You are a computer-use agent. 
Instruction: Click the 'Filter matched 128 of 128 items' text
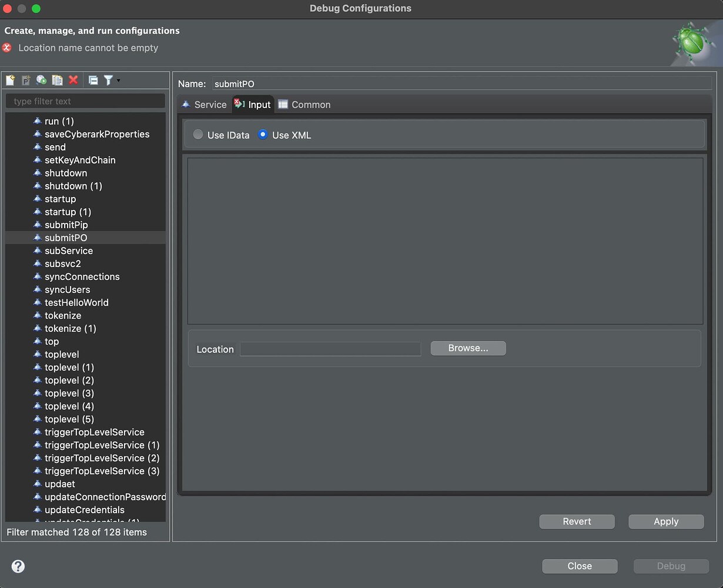coord(77,532)
